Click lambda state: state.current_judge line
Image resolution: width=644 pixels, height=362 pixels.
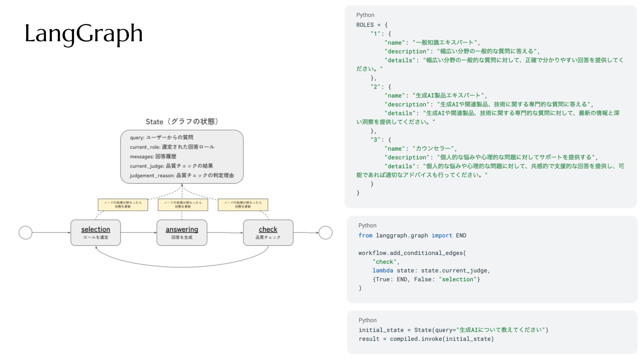(431, 270)
